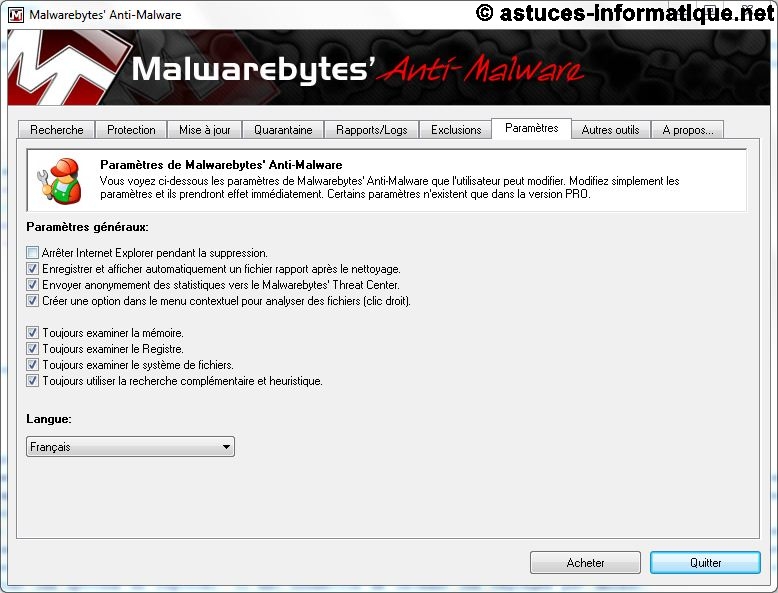Disable Toujours examiner le système de fichiers
The width and height of the screenshot is (778, 593).
tap(32, 365)
